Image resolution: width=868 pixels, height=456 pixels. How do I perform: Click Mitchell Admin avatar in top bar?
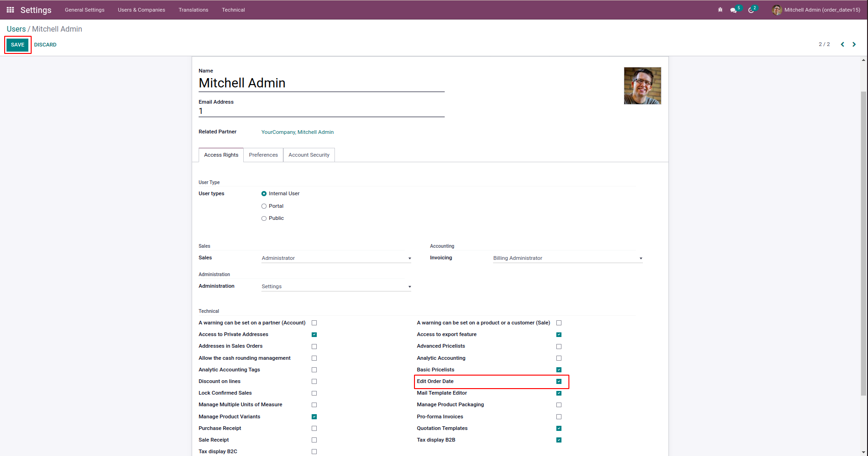[776, 10]
